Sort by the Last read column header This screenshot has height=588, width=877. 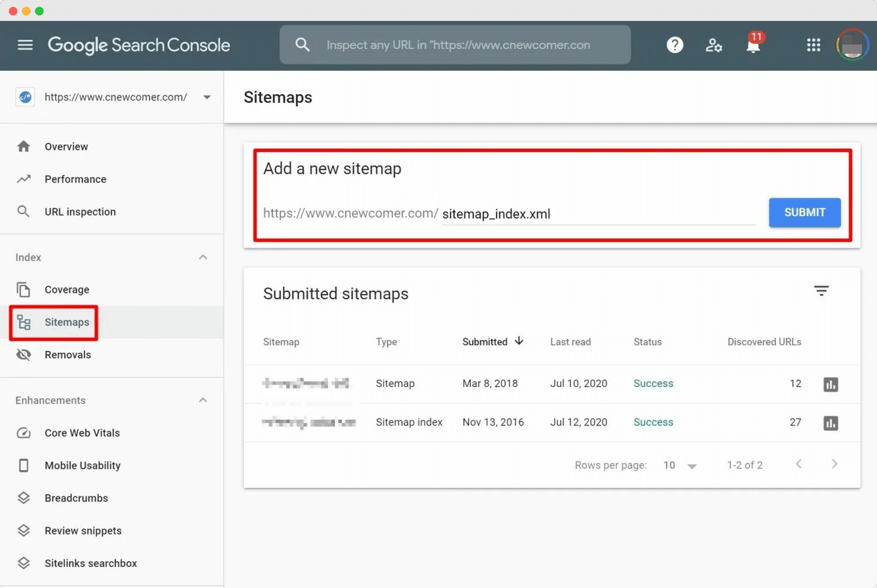[570, 342]
